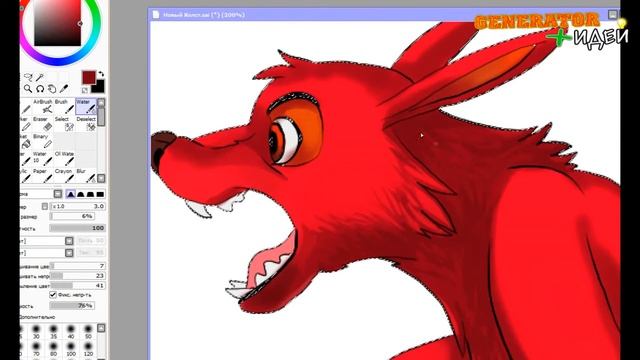Screen dimensions: 640x360
Task: Select brush size preset 120
Action: [88, 349]
